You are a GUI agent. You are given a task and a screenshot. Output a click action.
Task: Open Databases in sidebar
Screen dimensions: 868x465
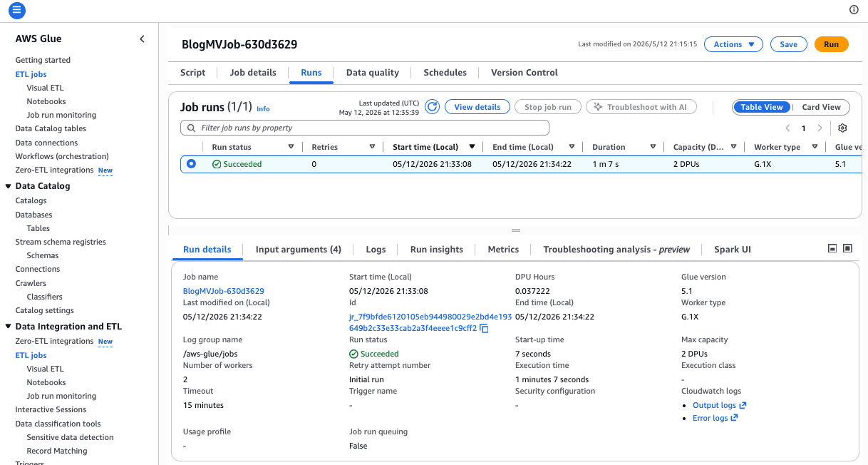pos(33,215)
